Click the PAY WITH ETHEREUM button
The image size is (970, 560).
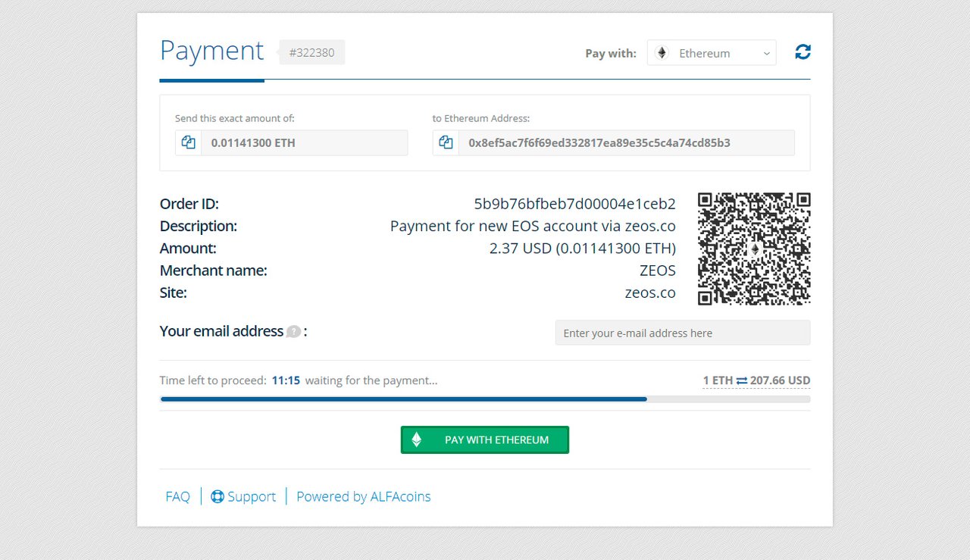click(485, 440)
